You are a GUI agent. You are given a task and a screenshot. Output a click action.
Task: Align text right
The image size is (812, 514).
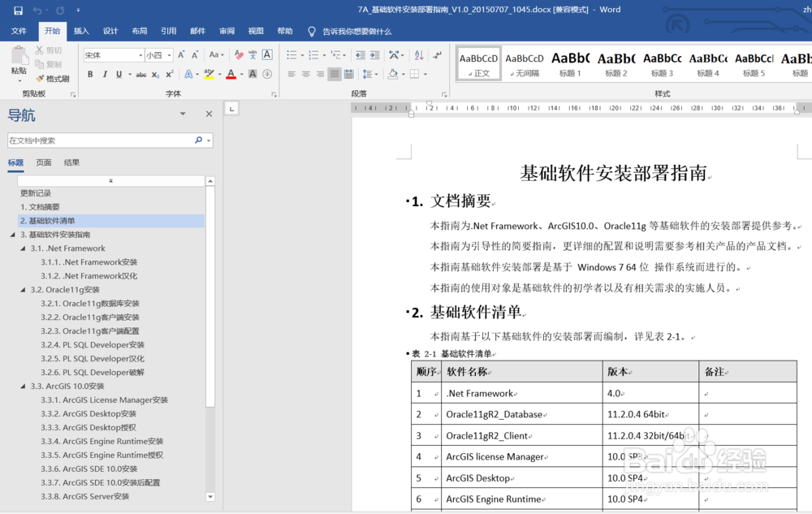321,74
